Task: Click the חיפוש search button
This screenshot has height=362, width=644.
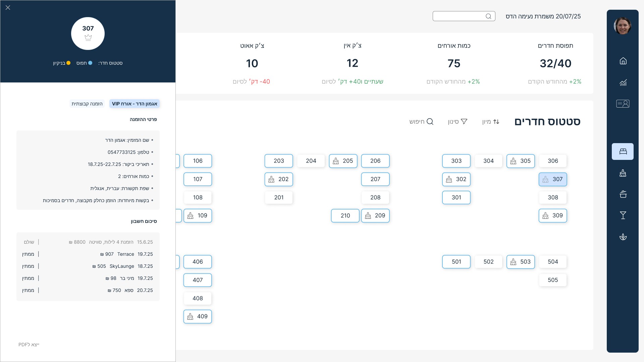Action: pyautogui.click(x=421, y=122)
